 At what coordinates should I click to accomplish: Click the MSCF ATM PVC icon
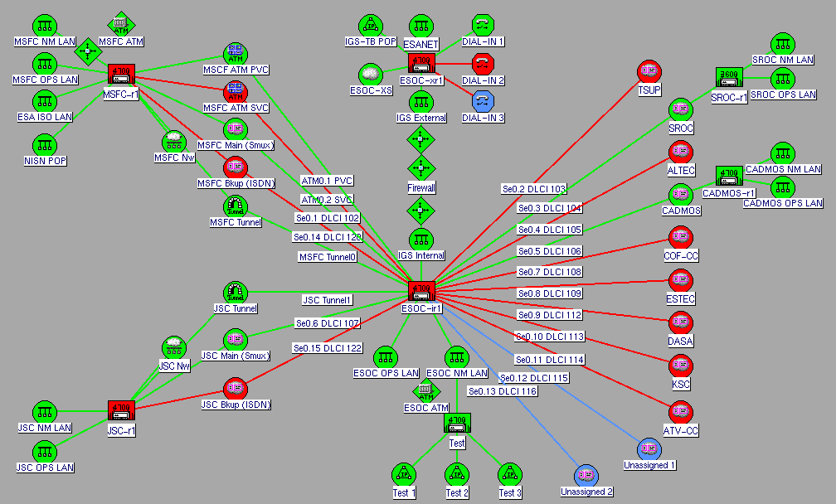pyautogui.click(x=236, y=54)
